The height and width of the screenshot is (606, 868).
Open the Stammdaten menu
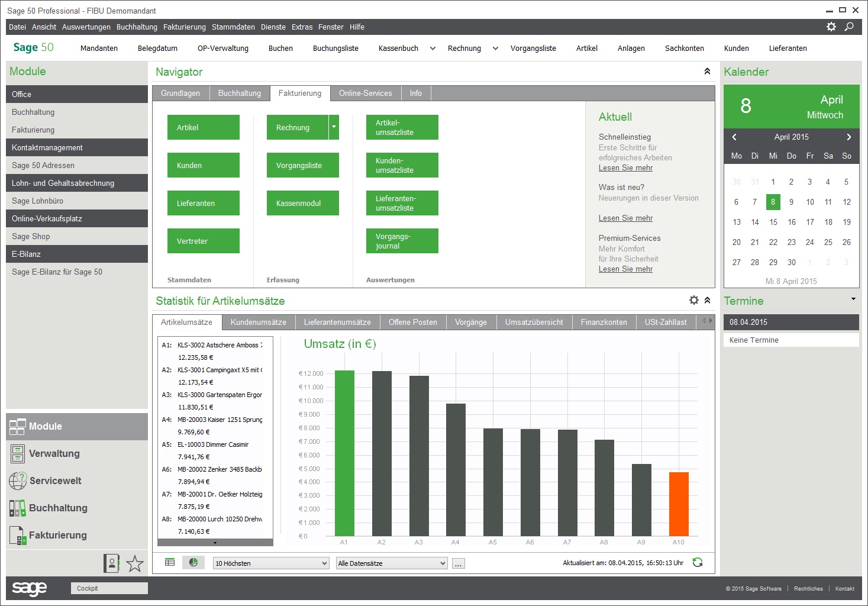click(x=233, y=27)
